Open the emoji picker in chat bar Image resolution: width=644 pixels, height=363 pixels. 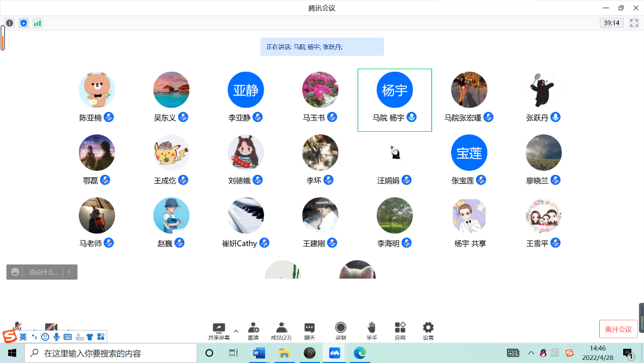pos(15,272)
